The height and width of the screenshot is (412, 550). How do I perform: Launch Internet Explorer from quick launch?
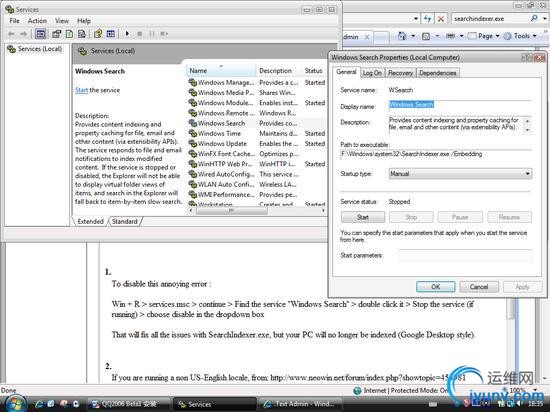pos(39,404)
